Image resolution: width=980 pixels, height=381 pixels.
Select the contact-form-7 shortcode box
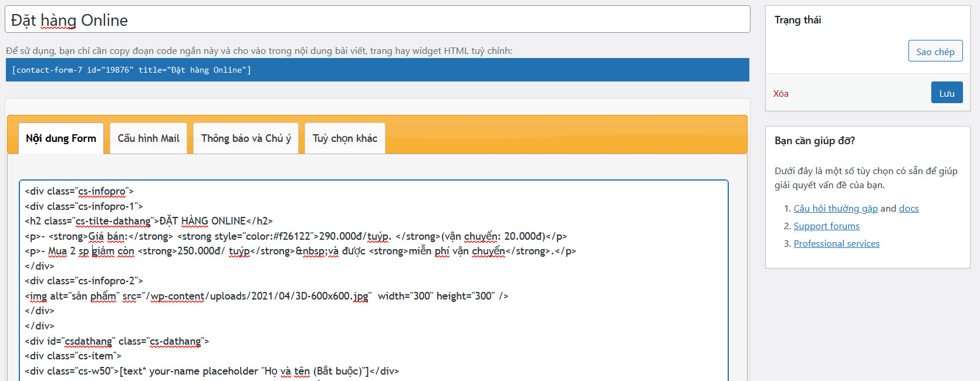pyautogui.click(x=377, y=70)
